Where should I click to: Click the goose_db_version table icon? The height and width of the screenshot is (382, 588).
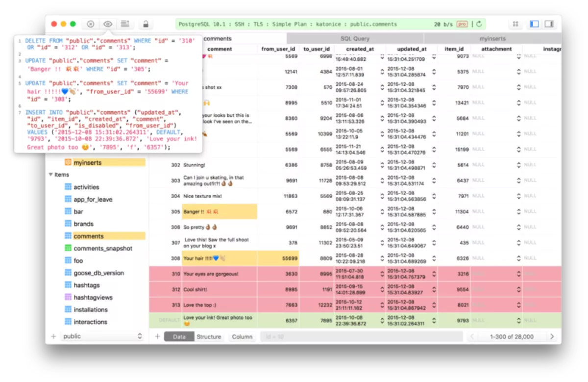click(68, 273)
